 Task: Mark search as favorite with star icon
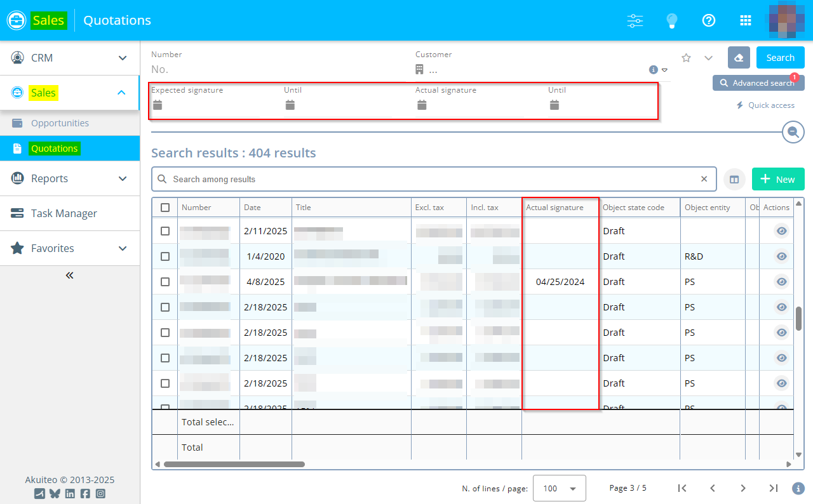tap(686, 58)
